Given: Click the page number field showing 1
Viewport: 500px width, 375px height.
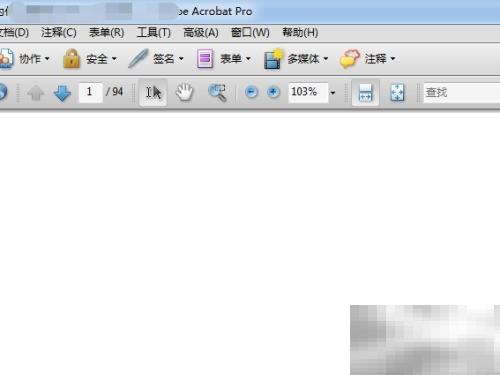Looking at the screenshot, I should (90, 92).
